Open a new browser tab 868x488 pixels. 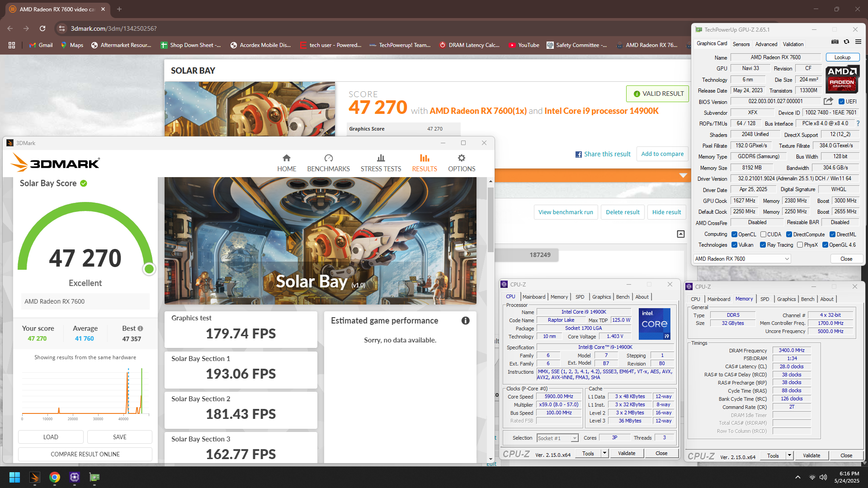(x=119, y=9)
